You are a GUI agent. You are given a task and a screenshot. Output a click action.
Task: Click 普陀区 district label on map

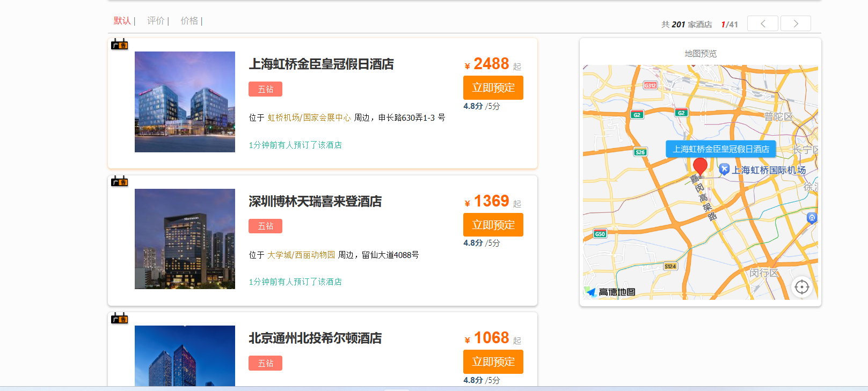[778, 116]
